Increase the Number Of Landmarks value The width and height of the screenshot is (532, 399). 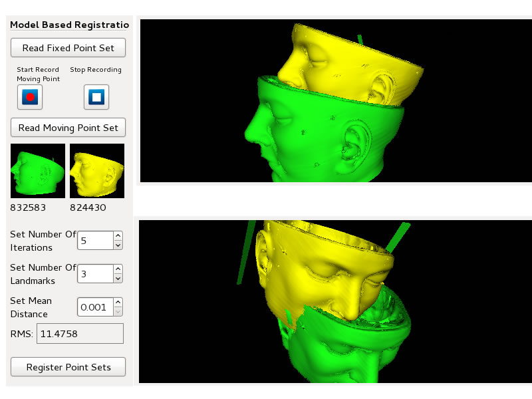coord(118,269)
